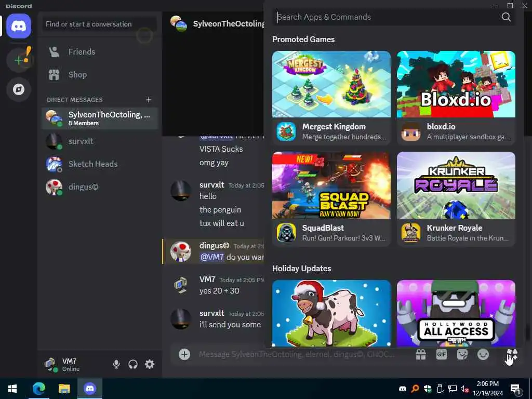Toggle the Apps launcher icon
Image resolution: width=532 pixels, height=399 pixels.
coord(512,354)
